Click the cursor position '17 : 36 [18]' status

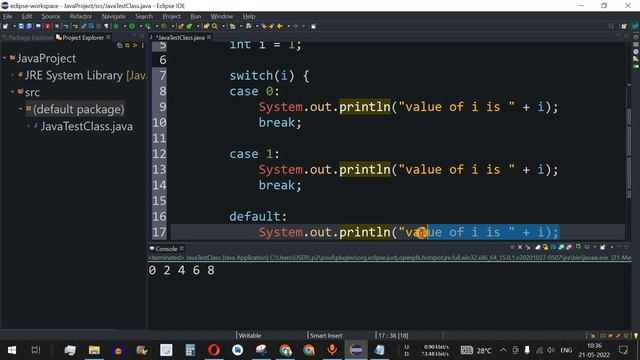coord(393,336)
